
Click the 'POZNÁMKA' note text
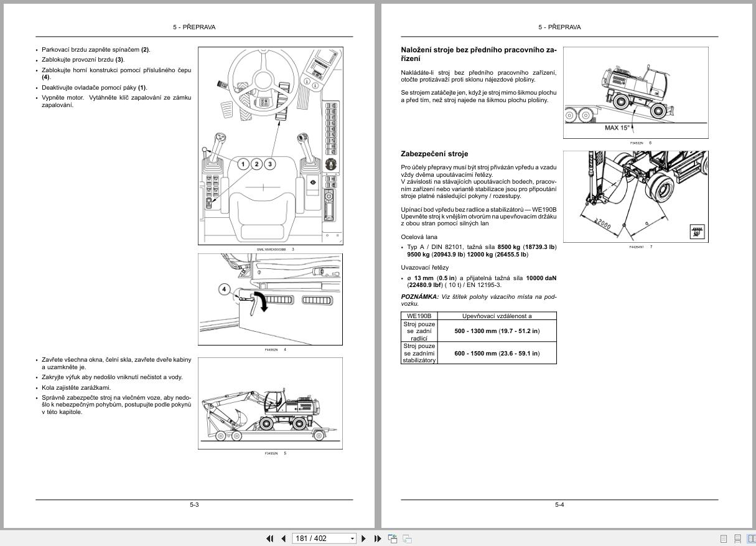pyautogui.click(x=478, y=300)
